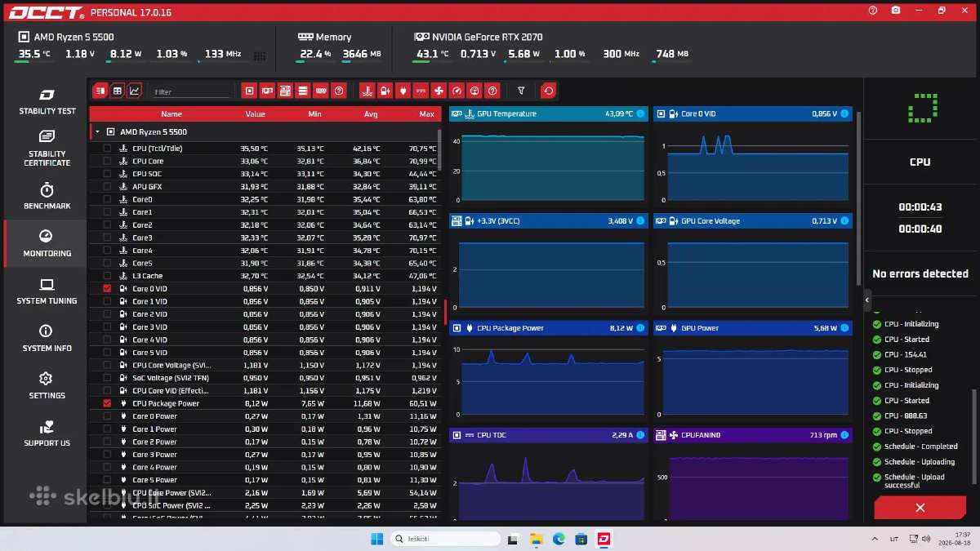980x551 pixels.
Task: Toggle the motherboard sensor filter icon
Action: (285, 91)
